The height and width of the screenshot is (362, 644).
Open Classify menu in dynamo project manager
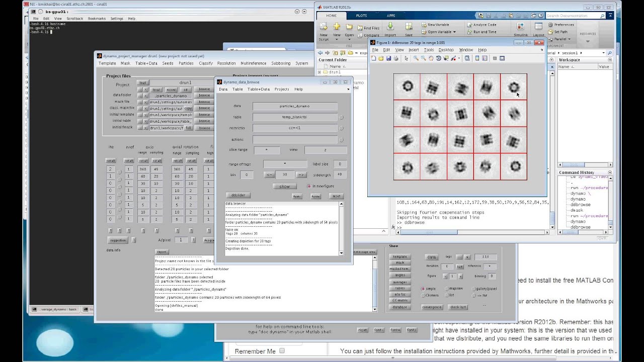[206, 63]
